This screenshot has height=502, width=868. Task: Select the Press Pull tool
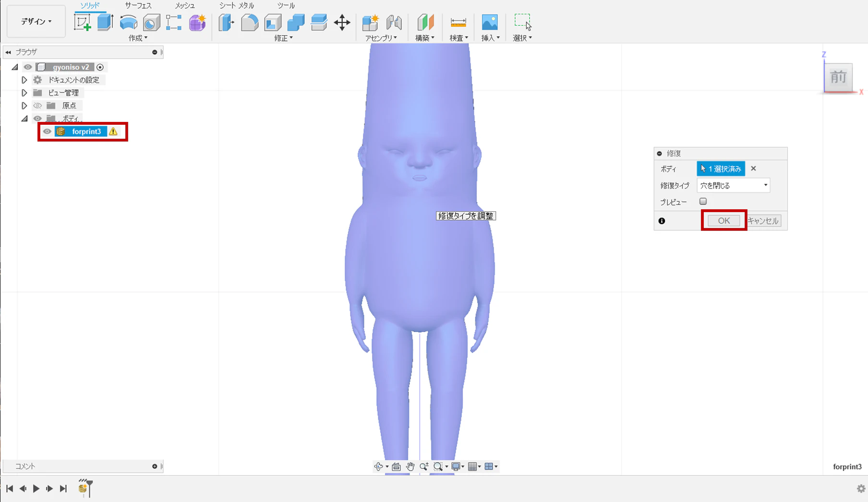226,23
